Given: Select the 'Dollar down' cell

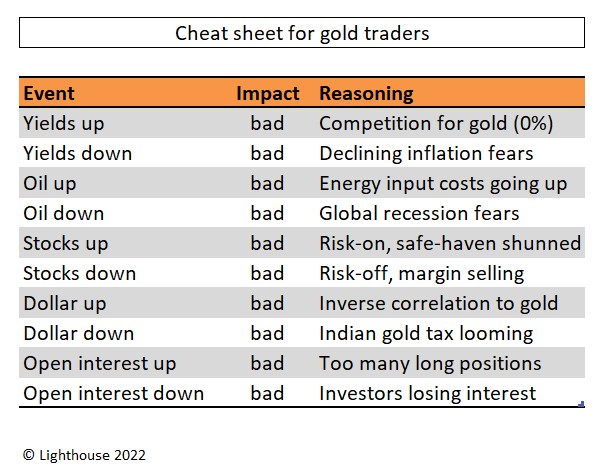Looking at the screenshot, I should pos(78,334).
